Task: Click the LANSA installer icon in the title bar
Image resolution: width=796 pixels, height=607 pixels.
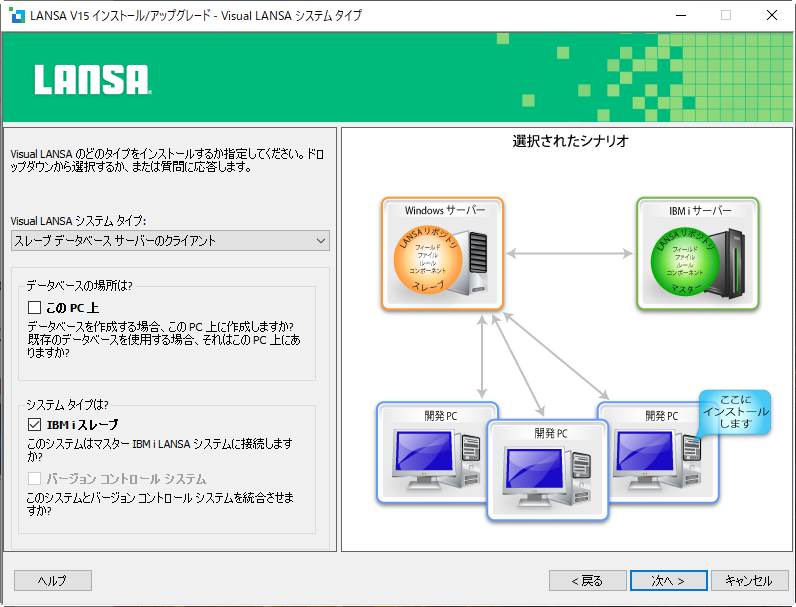Action: click(x=17, y=15)
